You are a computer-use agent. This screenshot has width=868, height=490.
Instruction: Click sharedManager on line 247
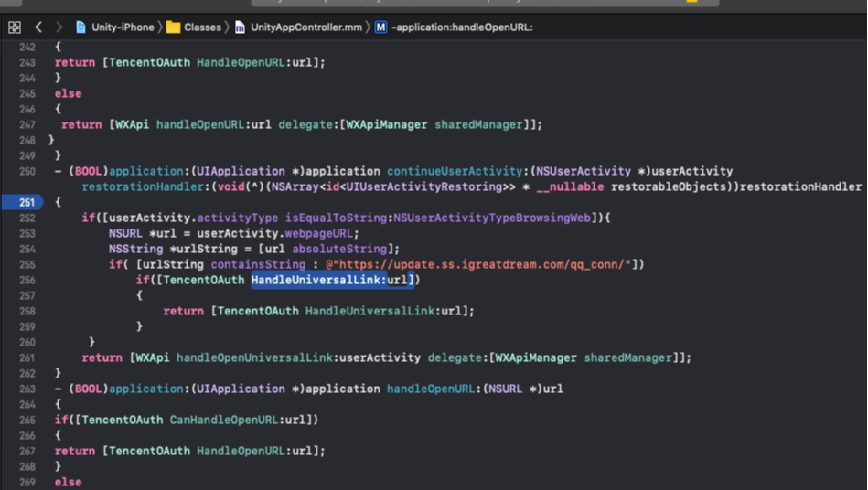479,124
